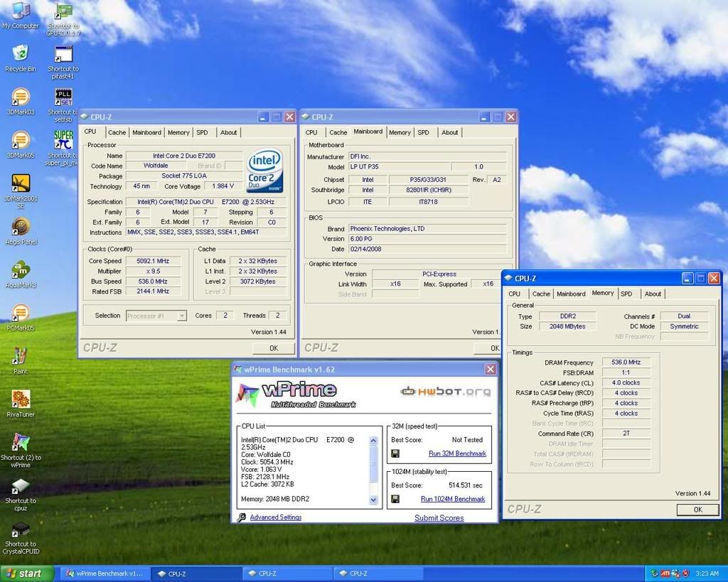Switch to Mainboard tab in left CPU-Z window

146,132
